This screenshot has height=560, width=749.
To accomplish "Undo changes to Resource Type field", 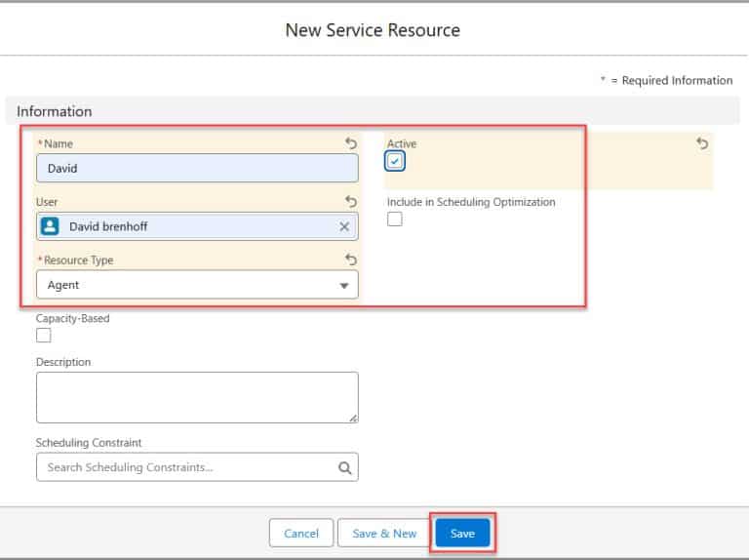I will click(351, 260).
